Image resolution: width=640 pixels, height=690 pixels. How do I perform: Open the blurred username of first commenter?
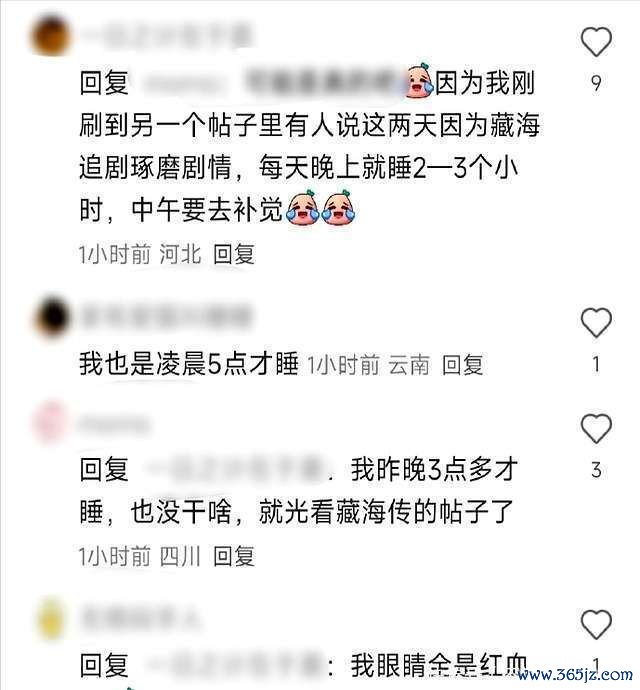pos(166,35)
